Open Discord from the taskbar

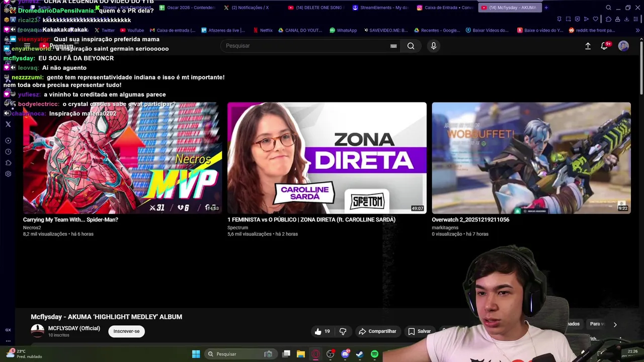tap(345, 354)
